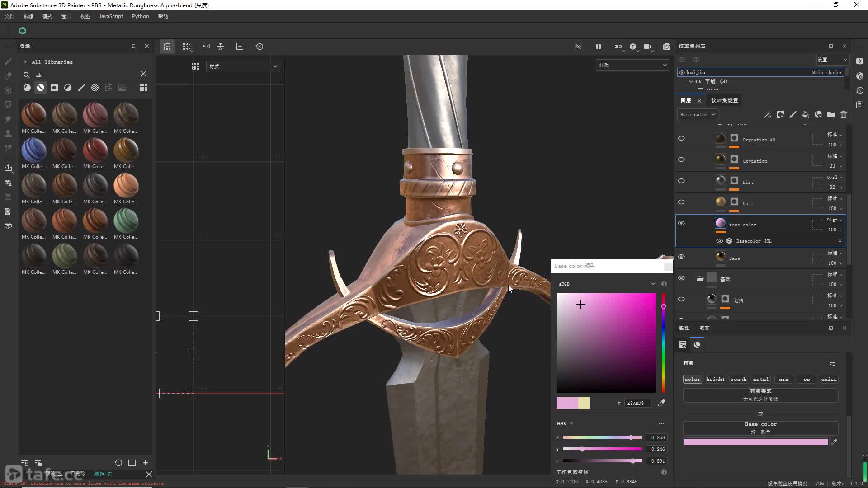Pause the viewport rendering
This screenshot has width=868, height=488.
599,47
